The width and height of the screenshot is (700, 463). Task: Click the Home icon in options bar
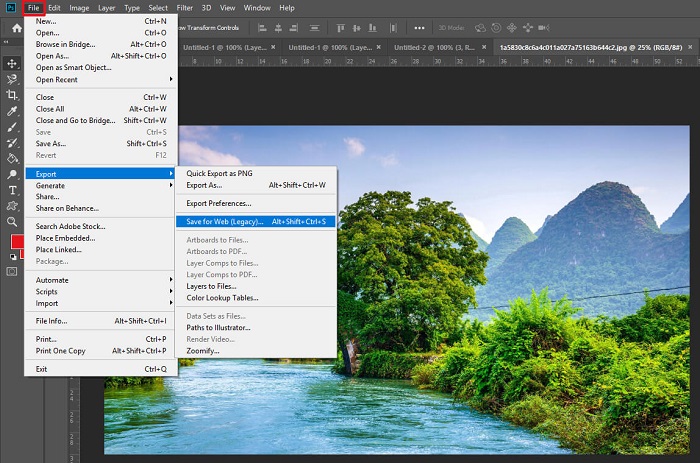[x=17, y=29]
